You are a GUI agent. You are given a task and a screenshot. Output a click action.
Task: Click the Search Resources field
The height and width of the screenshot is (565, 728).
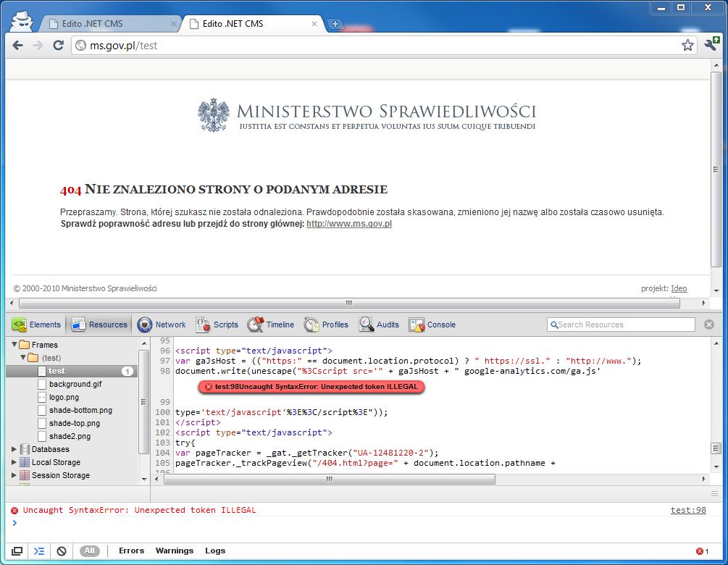pos(621,325)
